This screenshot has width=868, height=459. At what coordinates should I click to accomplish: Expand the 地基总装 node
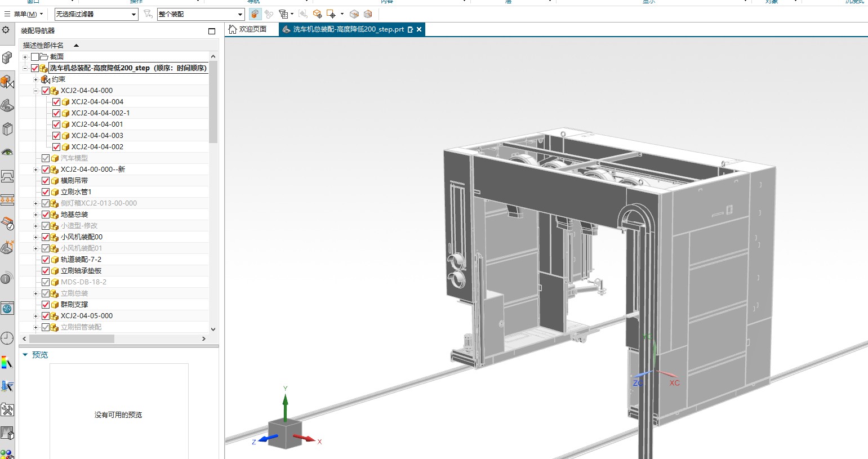coord(35,215)
